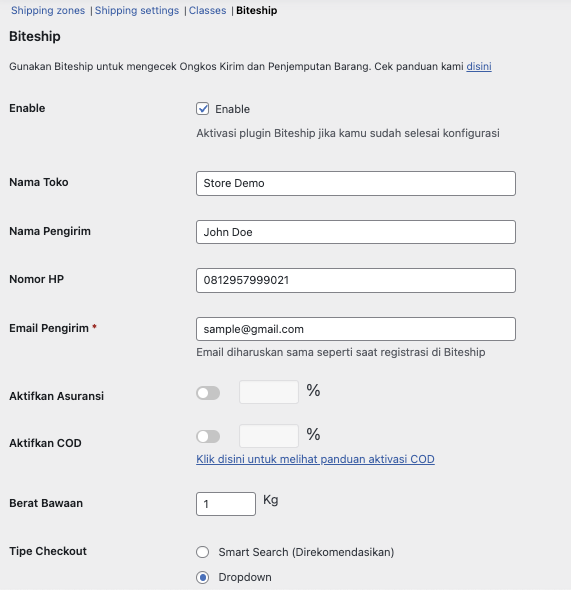Switch to Shipping settings tab
The height and width of the screenshot is (590, 571).
(137, 11)
